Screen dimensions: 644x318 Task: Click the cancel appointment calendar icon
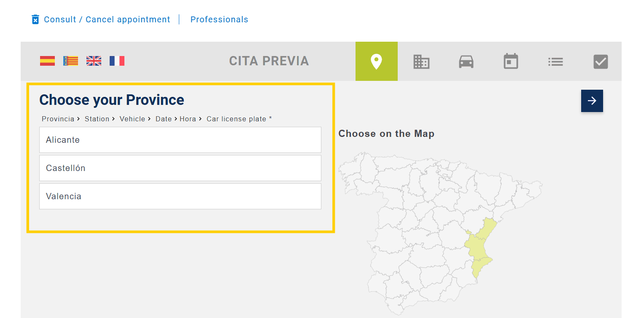point(35,19)
